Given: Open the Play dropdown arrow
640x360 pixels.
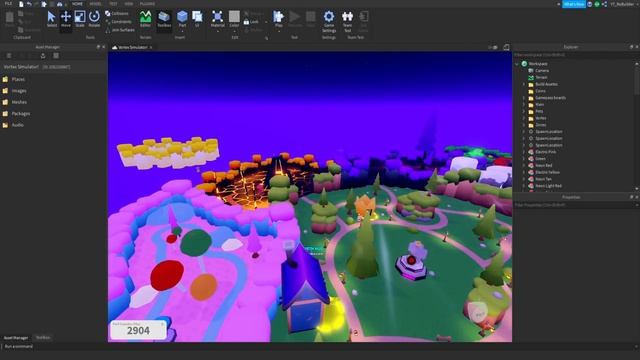Looking at the screenshot, I should coord(278,31).
